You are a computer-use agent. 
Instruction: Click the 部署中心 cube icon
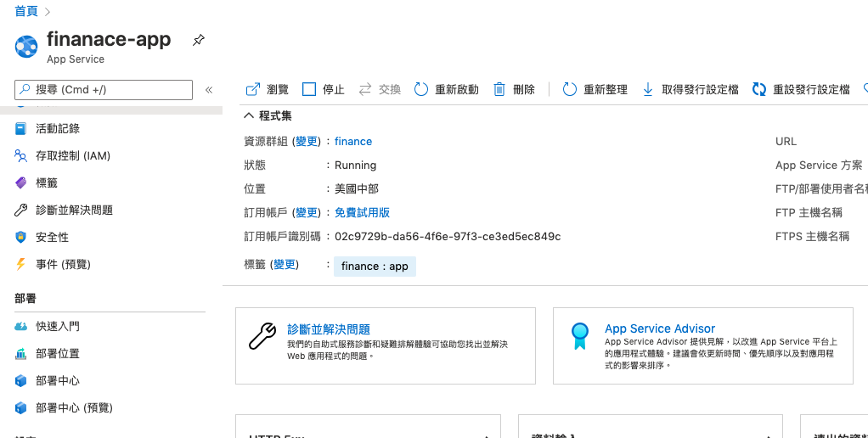coord(20,380)
